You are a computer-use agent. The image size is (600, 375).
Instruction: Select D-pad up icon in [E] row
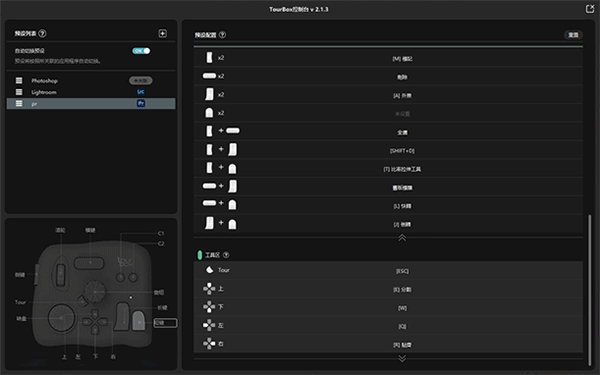point(209,289)
